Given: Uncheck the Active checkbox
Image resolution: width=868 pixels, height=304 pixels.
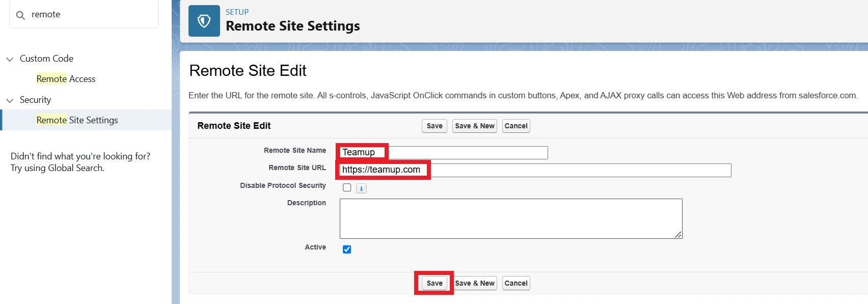Looking at the screenshot, I should 347,249.
